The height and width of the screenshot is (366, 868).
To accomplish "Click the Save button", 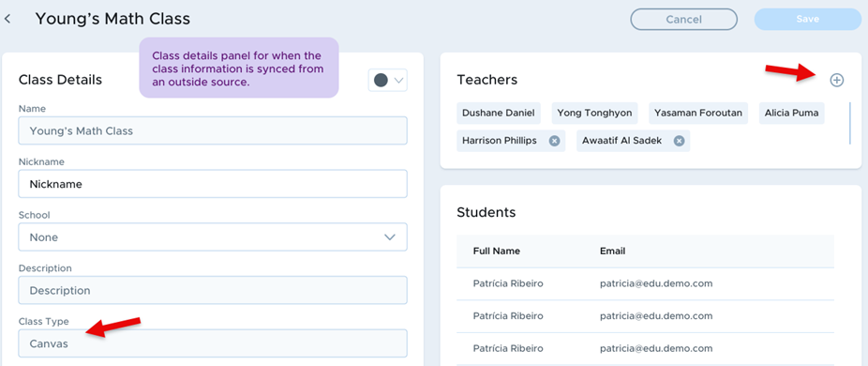I will (808, 20).
